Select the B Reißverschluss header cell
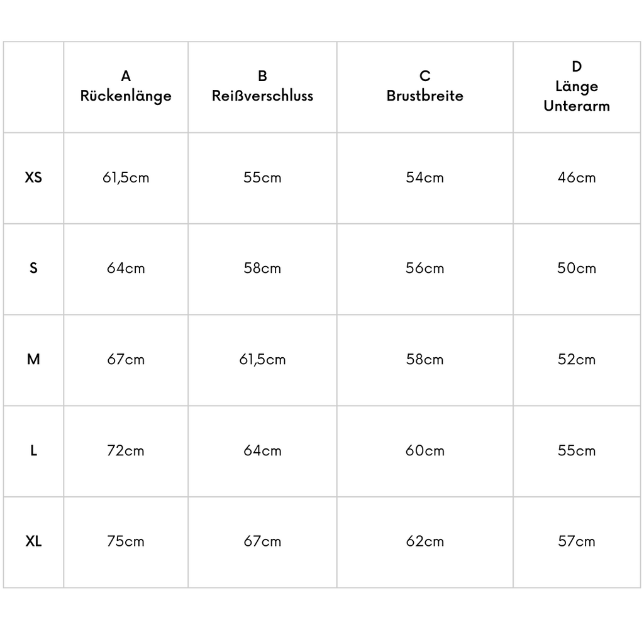644x644 pixels. pyautogui.click(x=262, y=86)
